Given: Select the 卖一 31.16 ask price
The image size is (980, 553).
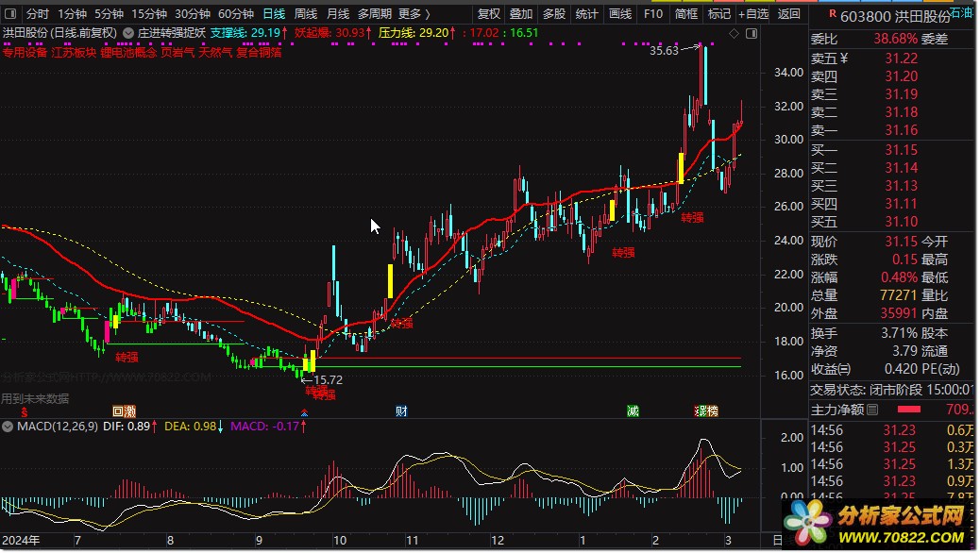Looking at the screenshot, I should click(x=902, y=130).
